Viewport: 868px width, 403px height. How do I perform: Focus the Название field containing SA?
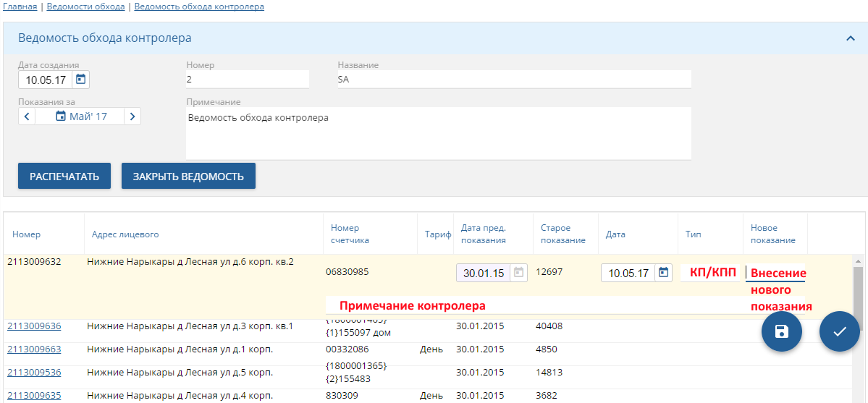pos(514,79)
